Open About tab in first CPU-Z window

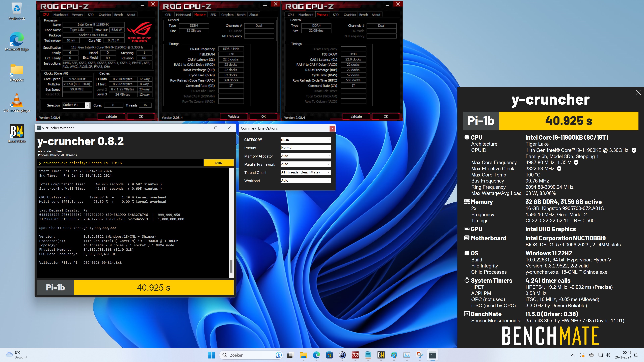coord(131,15)
